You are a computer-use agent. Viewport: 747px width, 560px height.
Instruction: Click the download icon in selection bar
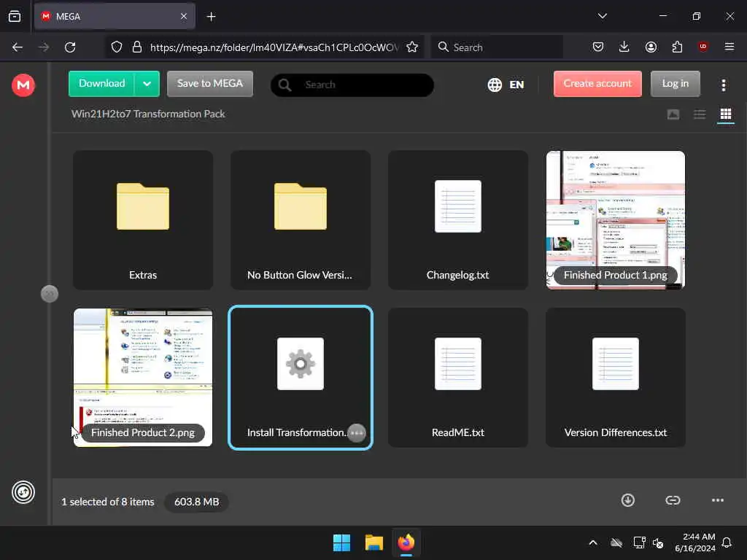coord(628,500)
